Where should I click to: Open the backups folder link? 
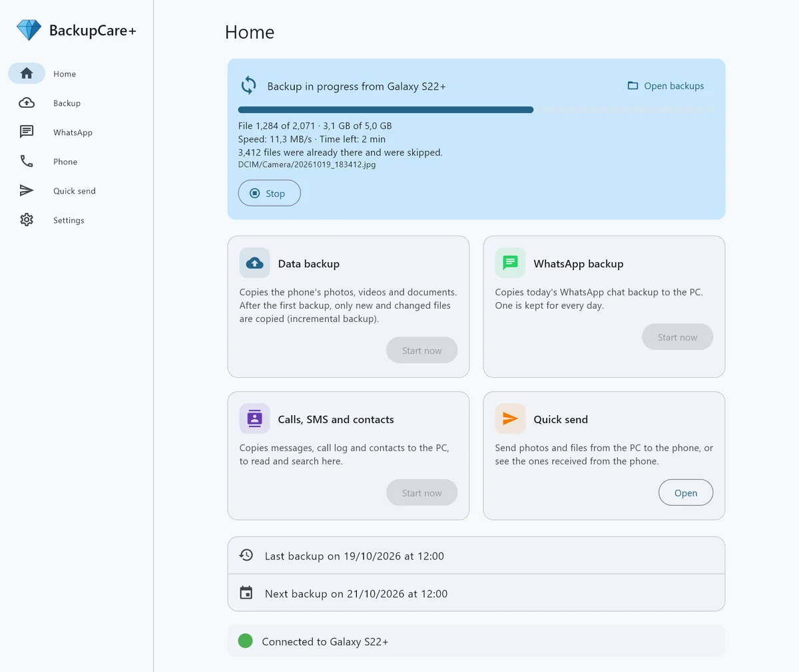coord(666,86)
